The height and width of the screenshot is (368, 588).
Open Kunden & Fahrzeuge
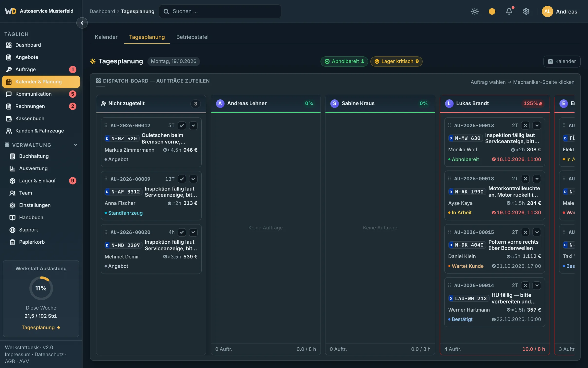pyautogui.click(x=41, y=131)
